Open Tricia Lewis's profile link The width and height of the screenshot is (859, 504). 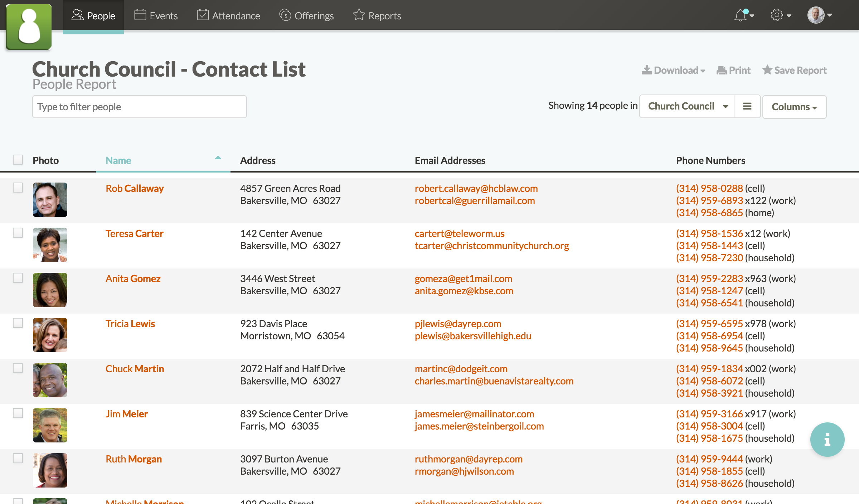point(130,324)
